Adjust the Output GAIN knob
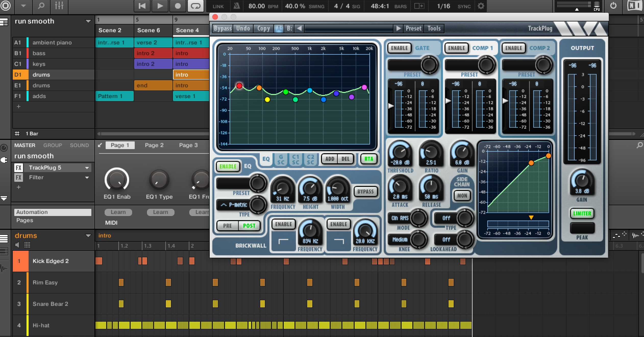This screenshot has height=337, width=644. (x=582, y=180)
